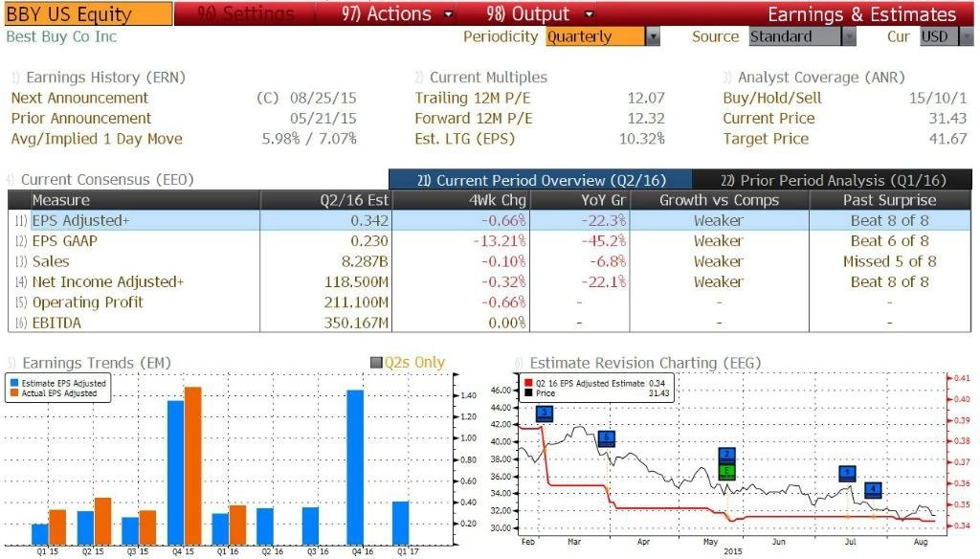Click the Trailing 12M P/E value 12.07
The width and height of the screenshot is (980, 559).
click(646, 99)
